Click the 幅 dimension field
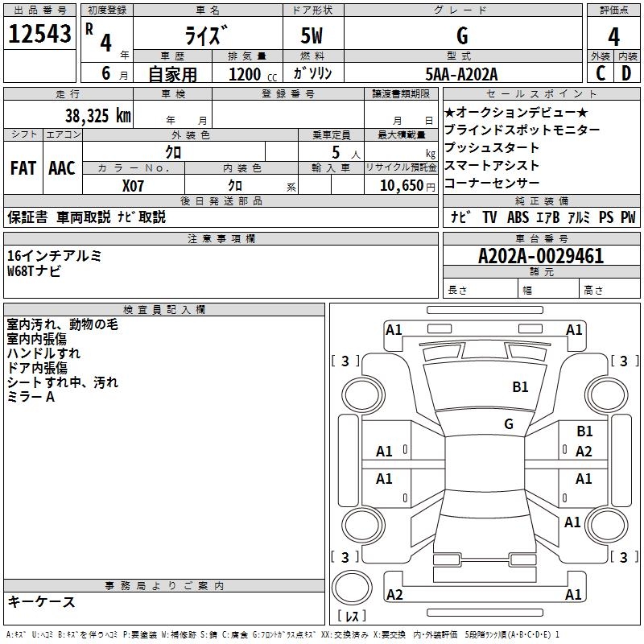This screenshot has width=644, height=644. (549, 290)
